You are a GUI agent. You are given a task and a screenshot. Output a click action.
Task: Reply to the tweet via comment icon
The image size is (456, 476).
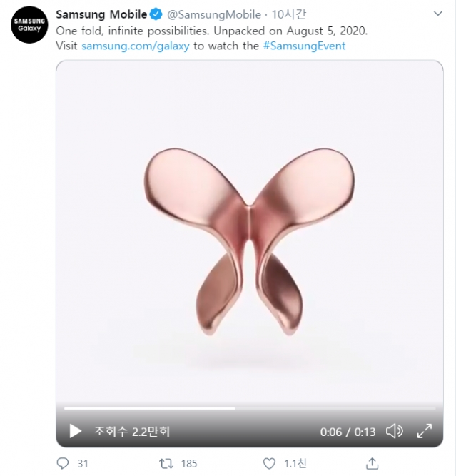tap(62, 463)
